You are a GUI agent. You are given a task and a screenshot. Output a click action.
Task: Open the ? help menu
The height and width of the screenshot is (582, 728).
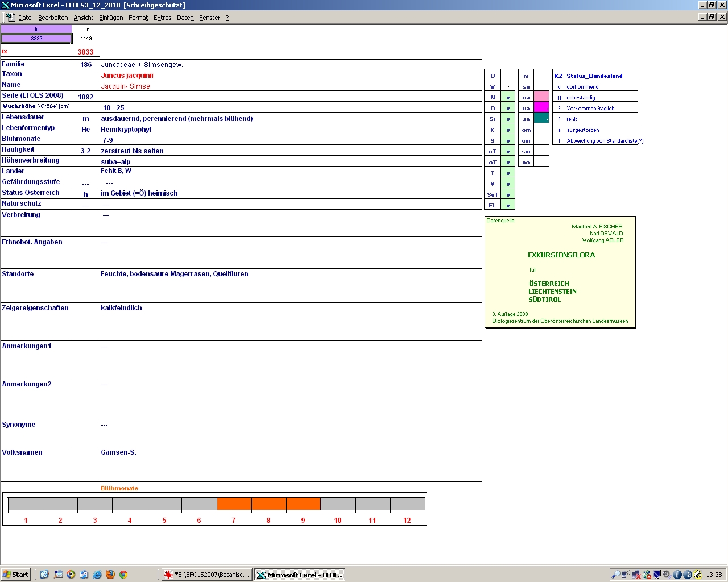[x=227, y=18]
